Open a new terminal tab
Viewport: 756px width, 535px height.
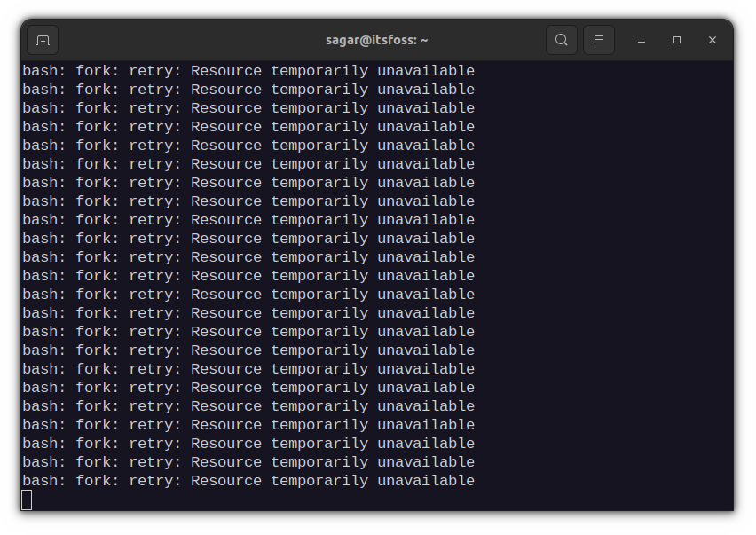pyautogui.click(x=43, y=41)
